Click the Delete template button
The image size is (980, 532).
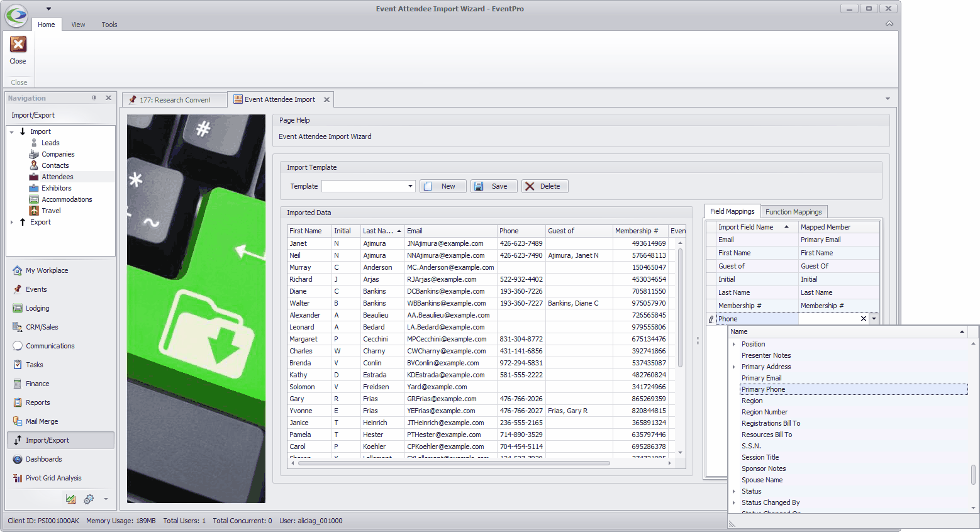[x=545, y=186]
